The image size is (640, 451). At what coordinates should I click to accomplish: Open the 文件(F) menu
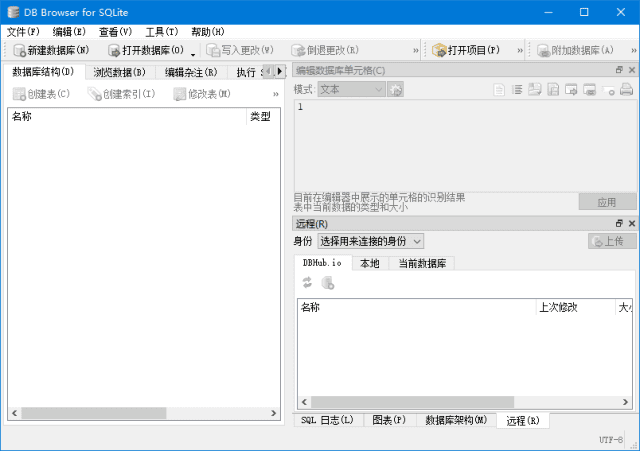[x=23, y=32]
